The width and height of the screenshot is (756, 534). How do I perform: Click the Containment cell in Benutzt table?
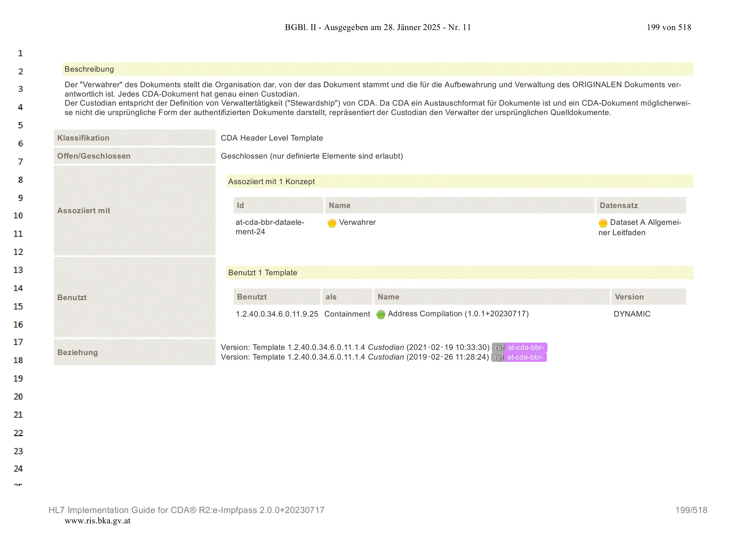pyautogui.click(x=347, y=314)
